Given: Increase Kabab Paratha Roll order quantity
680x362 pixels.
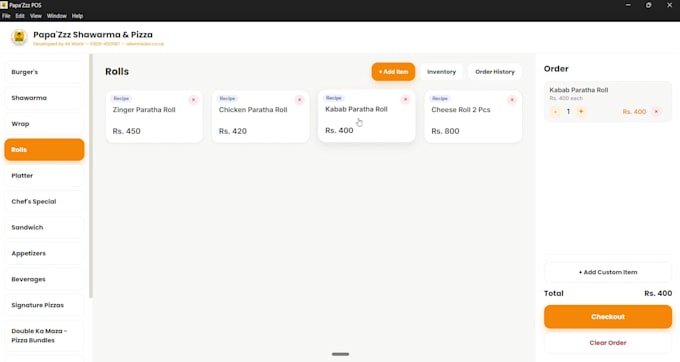Looking at the screenshot, I should (581, 111).
